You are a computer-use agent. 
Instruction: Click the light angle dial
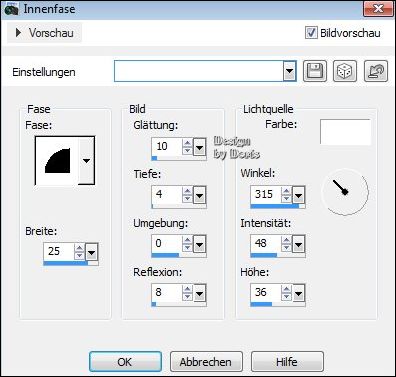pos(345,192)
